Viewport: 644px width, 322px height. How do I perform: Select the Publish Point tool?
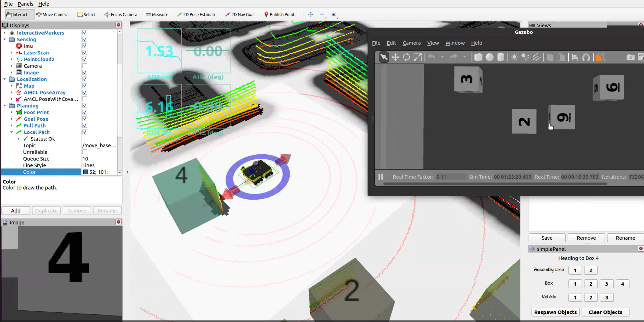click(279, 14)
